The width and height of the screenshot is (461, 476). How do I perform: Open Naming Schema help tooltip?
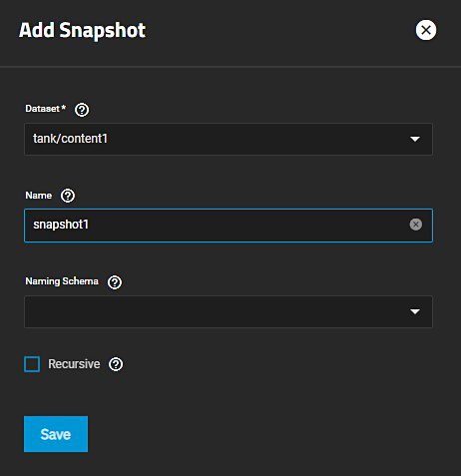coord(115,282)
